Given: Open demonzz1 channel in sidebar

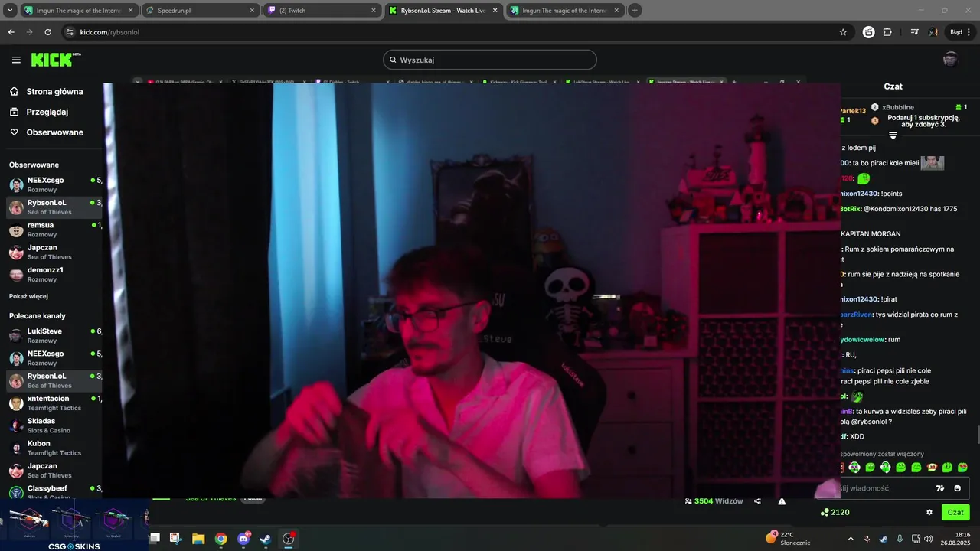Looking at the screenshot, I should (54, 274).
